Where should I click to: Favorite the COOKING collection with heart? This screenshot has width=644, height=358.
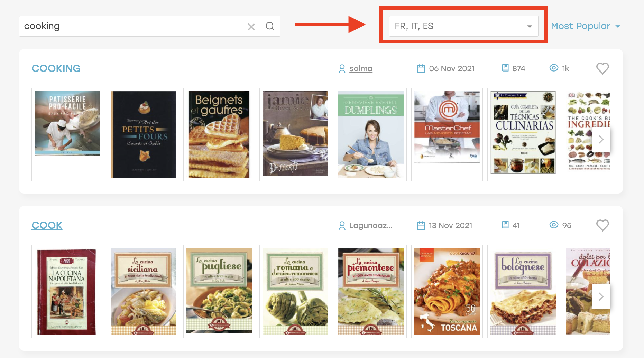tap(602, 68)
